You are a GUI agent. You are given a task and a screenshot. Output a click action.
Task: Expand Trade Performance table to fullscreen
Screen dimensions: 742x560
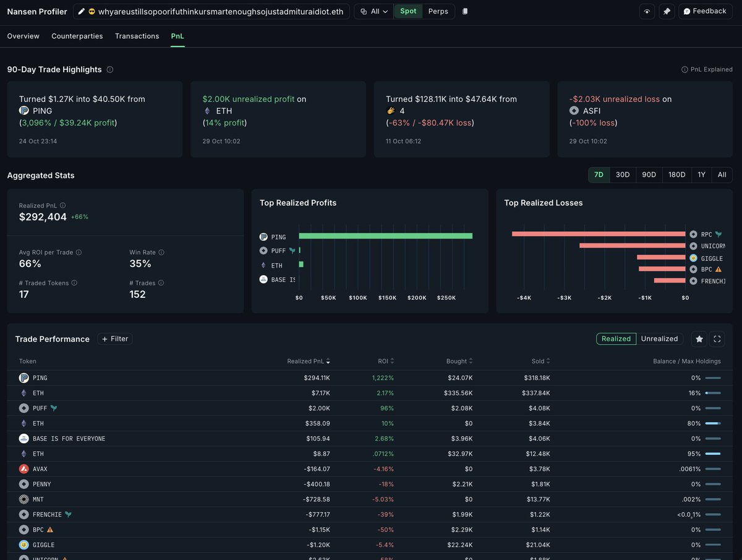[717, 339]
